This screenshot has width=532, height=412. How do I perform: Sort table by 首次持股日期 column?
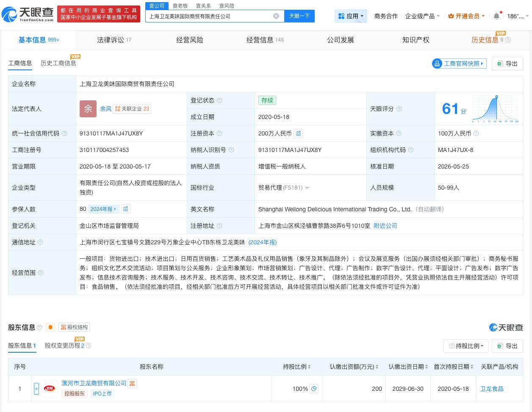click(454, 367)
